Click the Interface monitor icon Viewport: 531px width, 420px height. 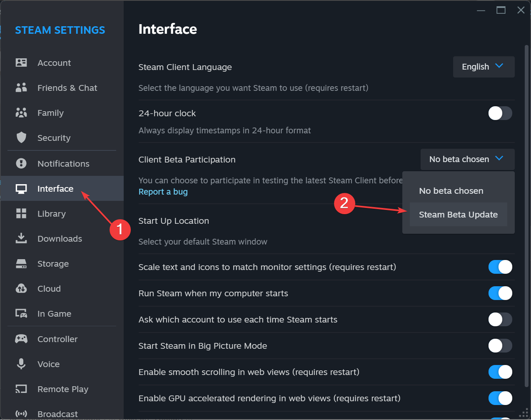tap(21, 189)
